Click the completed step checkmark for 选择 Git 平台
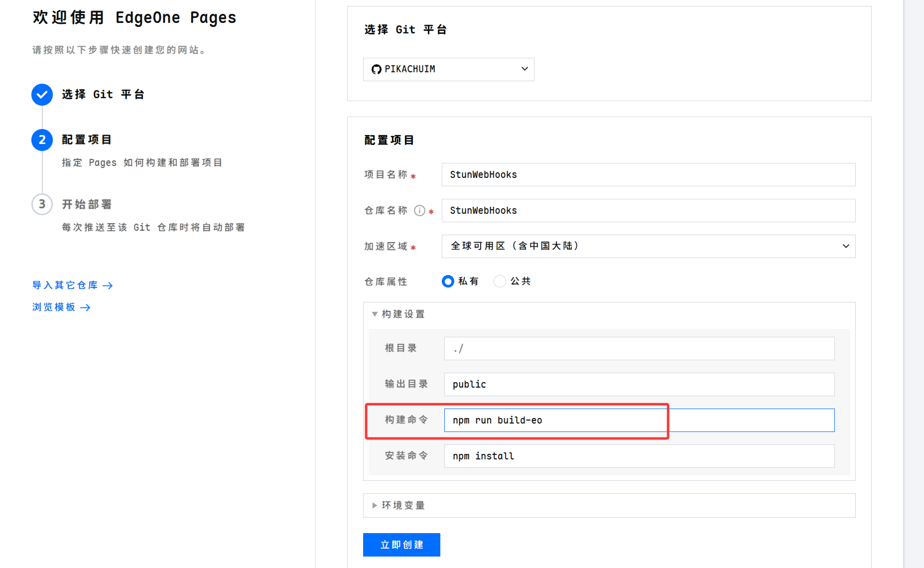 point(42,95)
